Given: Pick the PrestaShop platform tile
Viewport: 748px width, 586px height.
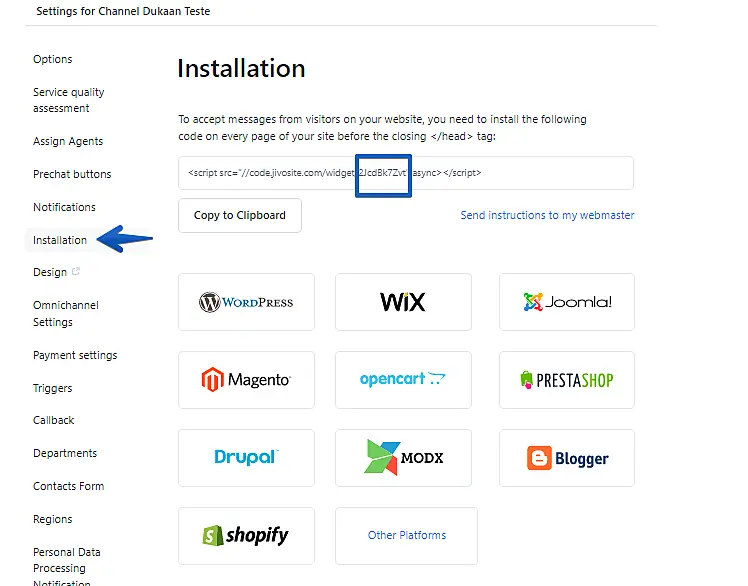Looking at the screenshot, I should click(566, 380).
